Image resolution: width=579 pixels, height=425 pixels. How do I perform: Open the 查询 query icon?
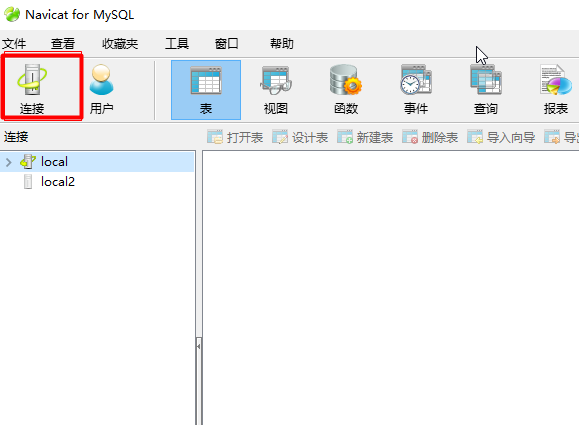tap(486, 90)
